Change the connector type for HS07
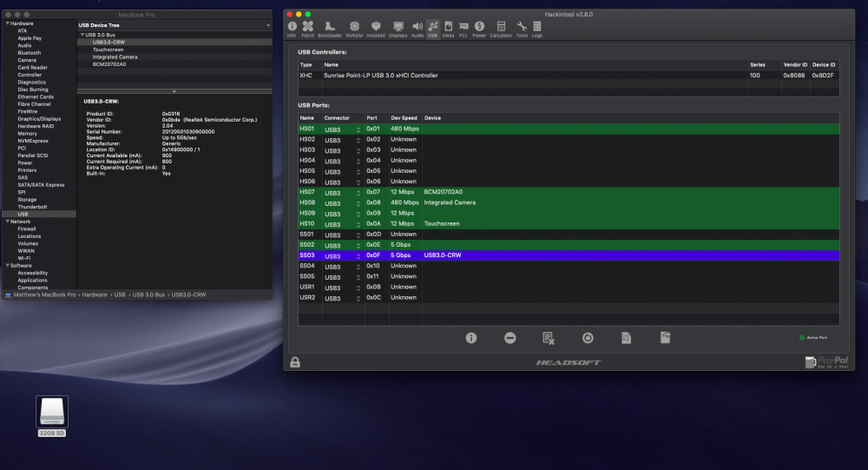Screen dimensions: 868x470 (343, 193)
